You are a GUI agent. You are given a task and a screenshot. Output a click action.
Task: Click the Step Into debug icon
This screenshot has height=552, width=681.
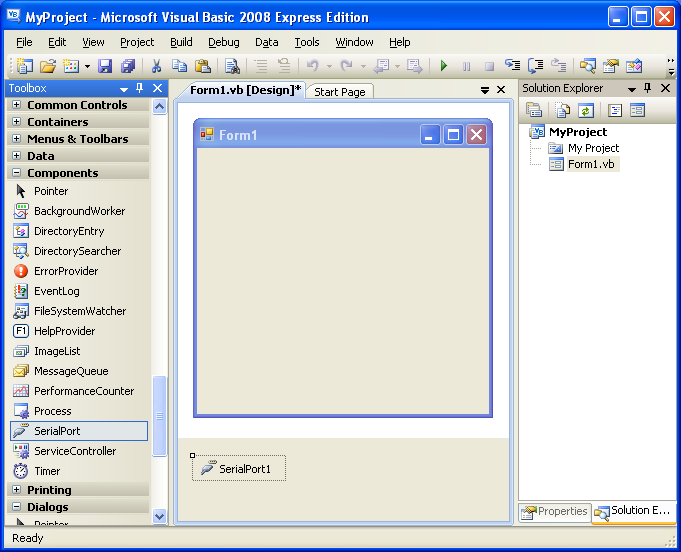pos(512,66)
